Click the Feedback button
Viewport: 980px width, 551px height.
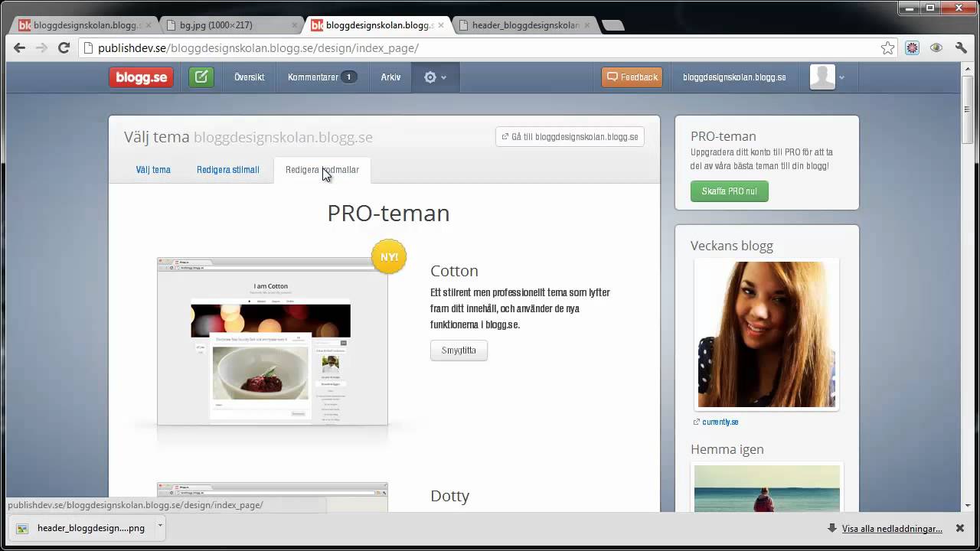tap(632, 77)
